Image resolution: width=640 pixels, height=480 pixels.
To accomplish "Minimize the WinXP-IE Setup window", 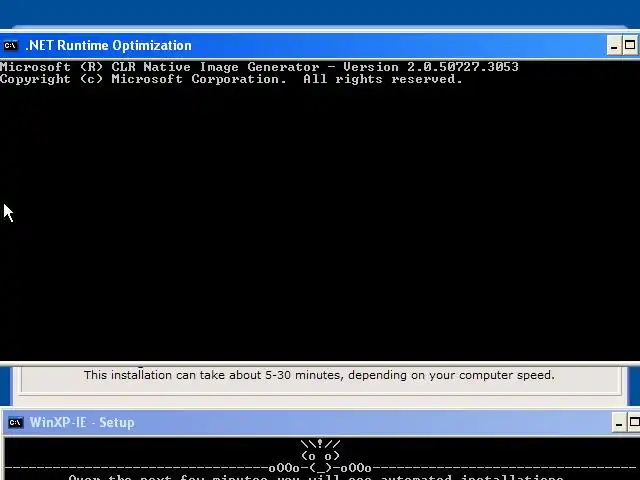I will (x=619, y=423).
